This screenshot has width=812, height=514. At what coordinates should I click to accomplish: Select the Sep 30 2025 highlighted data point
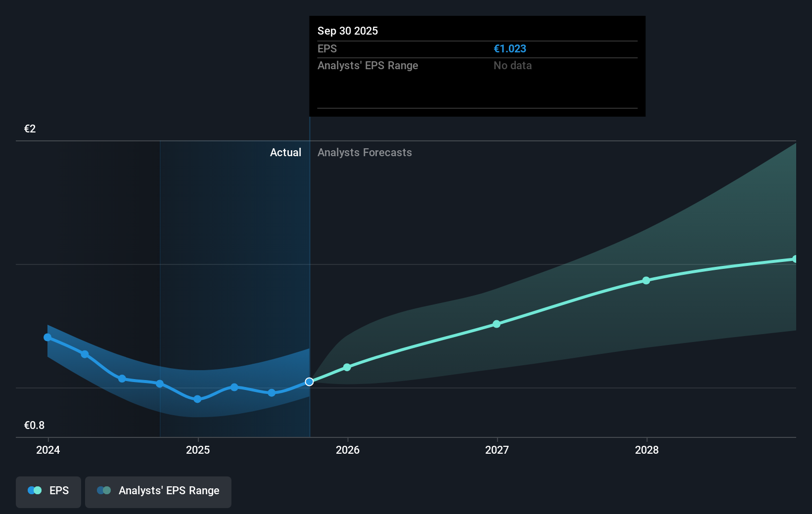(x=309, y=382)
